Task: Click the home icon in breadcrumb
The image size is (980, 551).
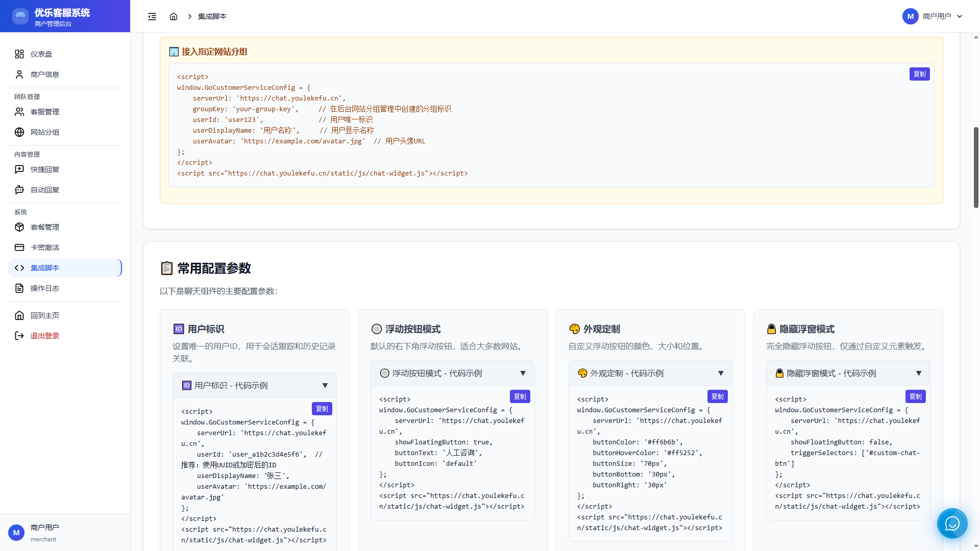Action: point(174,16)
